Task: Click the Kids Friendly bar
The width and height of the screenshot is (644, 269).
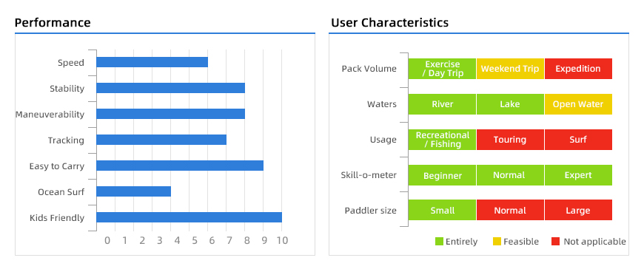Action: tap(189, 217)
